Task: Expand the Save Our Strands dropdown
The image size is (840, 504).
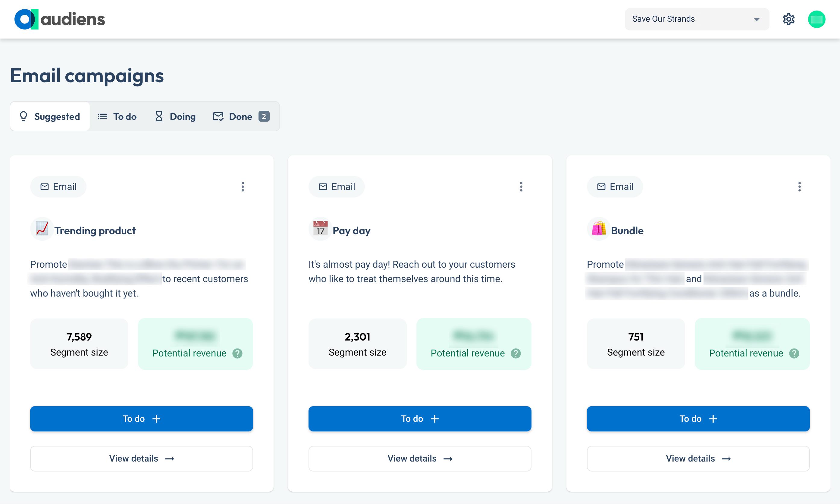Action: [697, 19]
